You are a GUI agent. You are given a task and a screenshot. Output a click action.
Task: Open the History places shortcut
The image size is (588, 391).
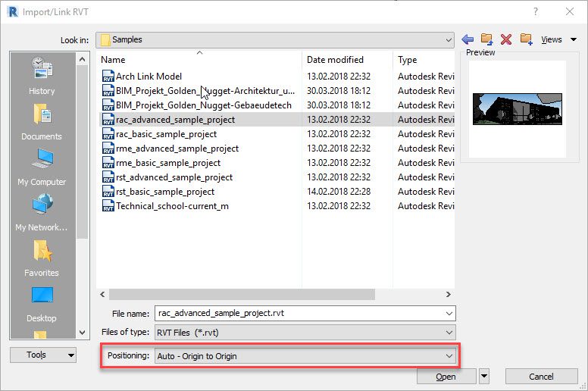[x=42, y=76]
